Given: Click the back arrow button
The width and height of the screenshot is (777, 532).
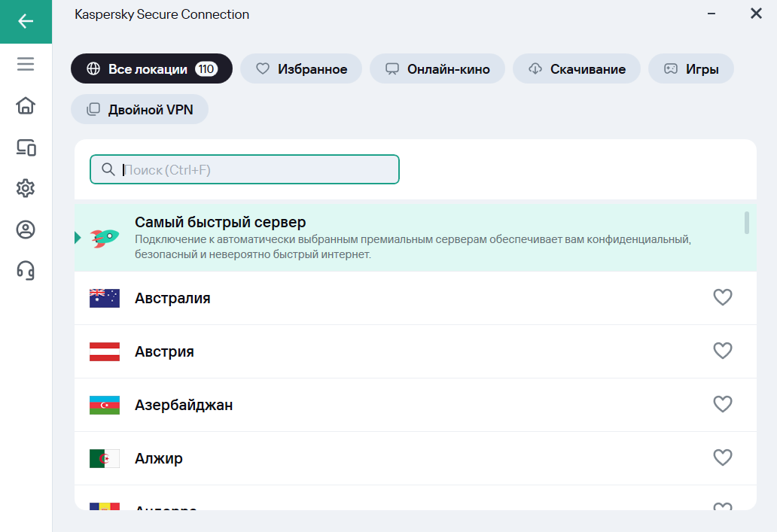Looking at the screenshot, I should click(x=26, y=21).
